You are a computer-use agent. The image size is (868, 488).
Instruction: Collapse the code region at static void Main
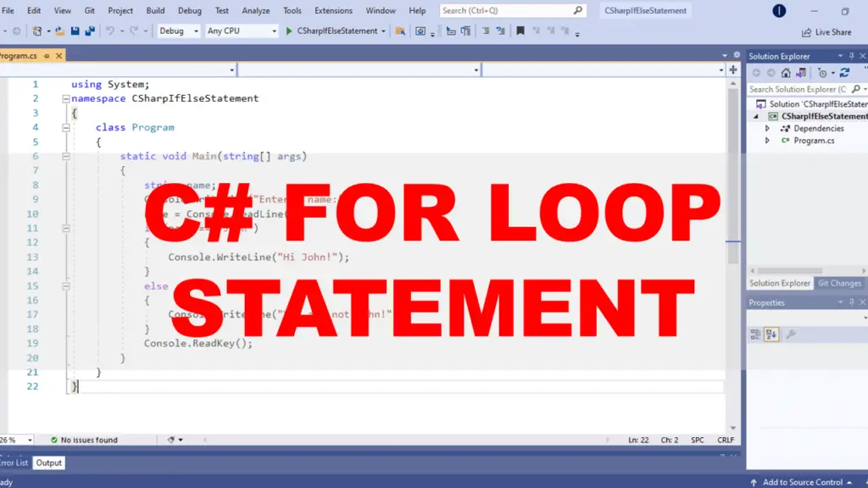tap(66, 156)
